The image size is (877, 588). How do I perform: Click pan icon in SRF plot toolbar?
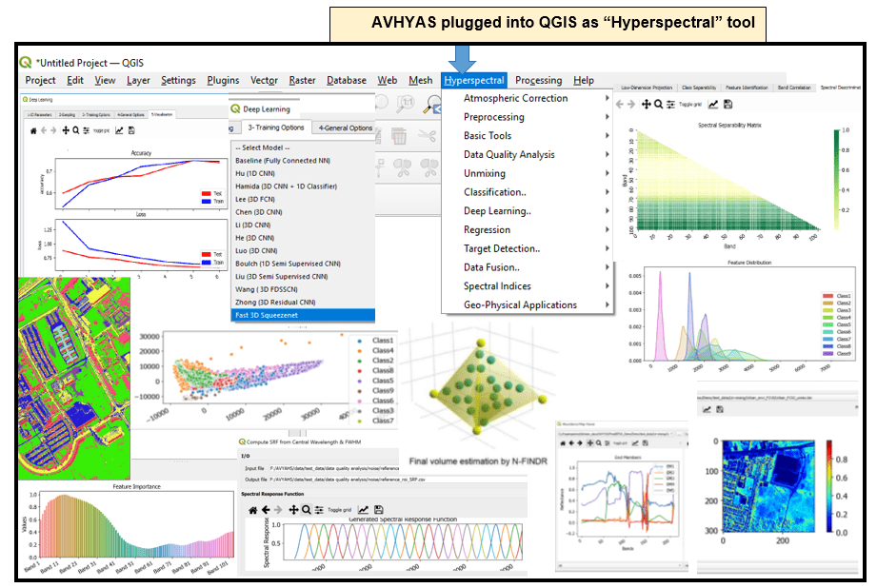pyautogui.click(x=293, y=510)
